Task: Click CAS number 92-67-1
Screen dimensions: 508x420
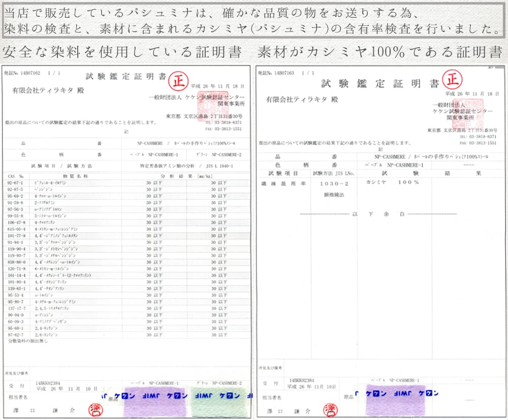Action: (x=15, y=183)
